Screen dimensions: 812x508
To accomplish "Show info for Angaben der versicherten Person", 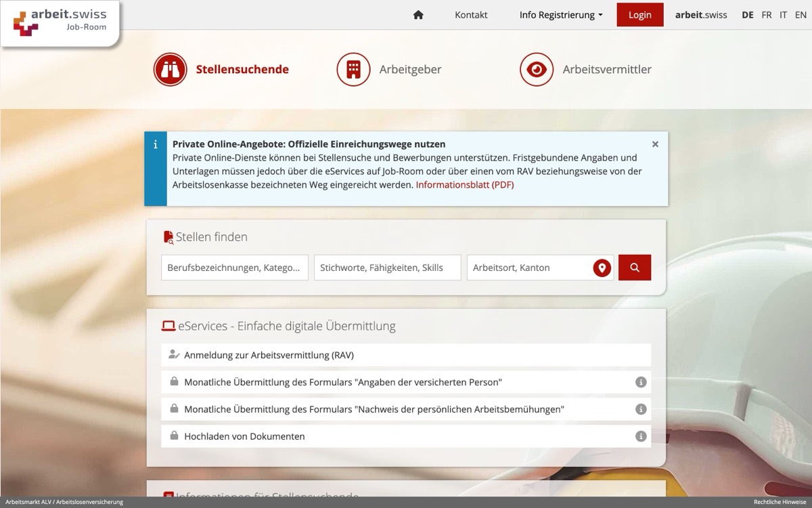I will [641, 382].
